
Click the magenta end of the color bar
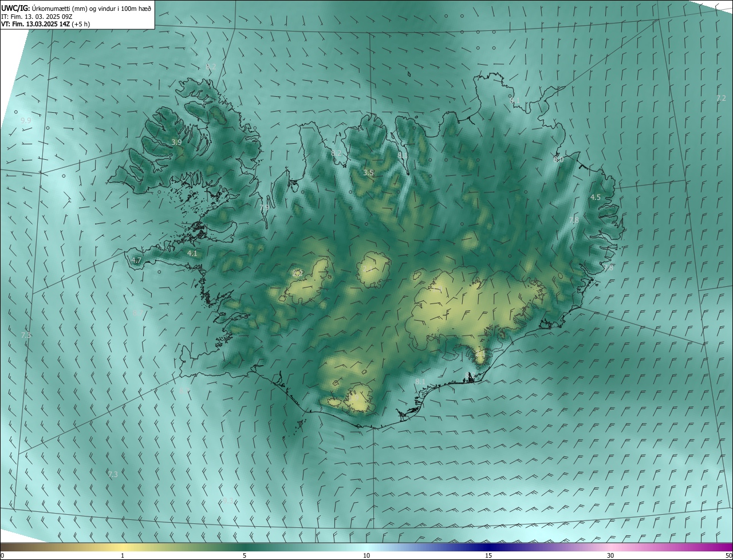(723, 547)
